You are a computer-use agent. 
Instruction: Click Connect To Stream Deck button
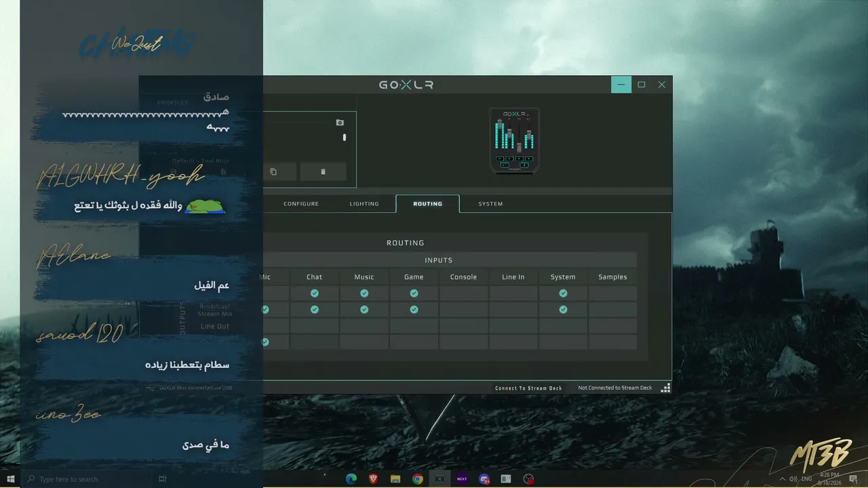click(x=529, y=388)
